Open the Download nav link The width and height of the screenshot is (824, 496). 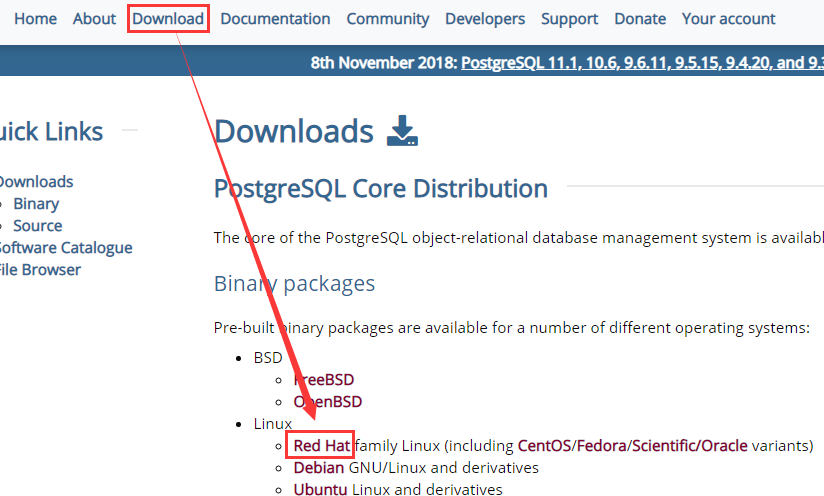pyautogui.click(x=168, y=19)
